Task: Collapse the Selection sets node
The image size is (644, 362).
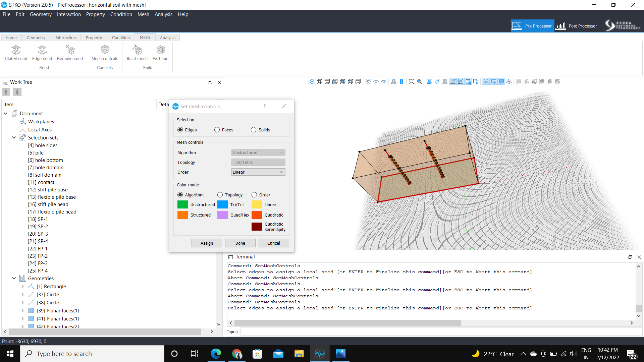Action: pos(14,137)
